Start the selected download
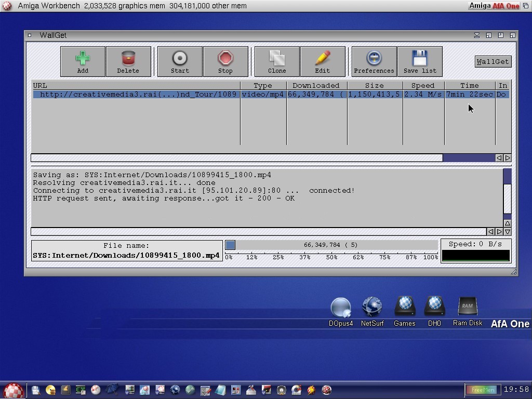Image resolution: width=532 pixels, height=399 pixels. 180,61
